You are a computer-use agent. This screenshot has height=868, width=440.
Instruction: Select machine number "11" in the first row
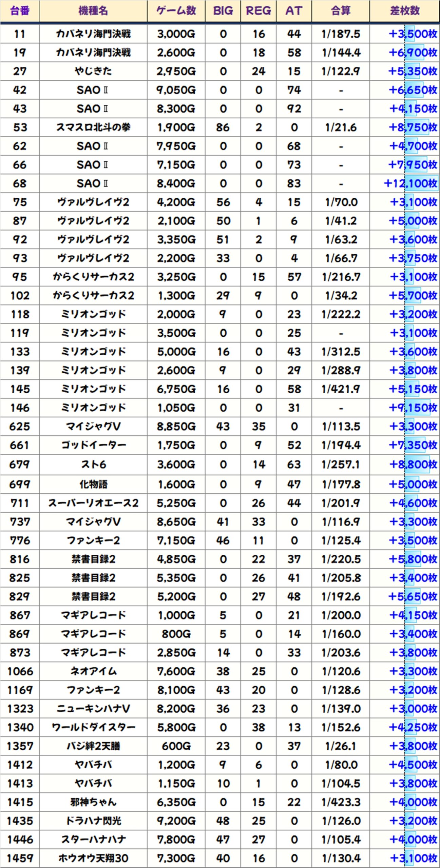point(20,34)
